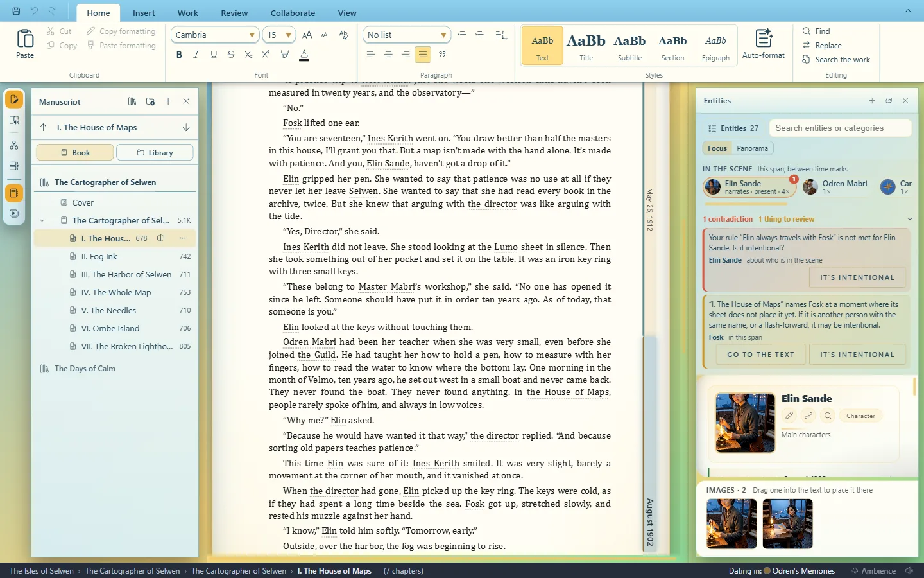Collapse The Cartographer of Sel... tree node
The image size is (924, 578).
click(42, 220)
